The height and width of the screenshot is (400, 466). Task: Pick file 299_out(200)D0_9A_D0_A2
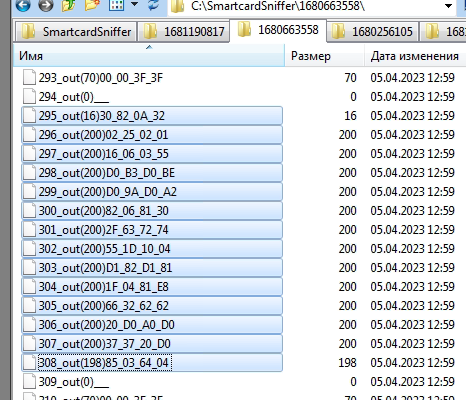pyautogui.click(x=152, y=192)
